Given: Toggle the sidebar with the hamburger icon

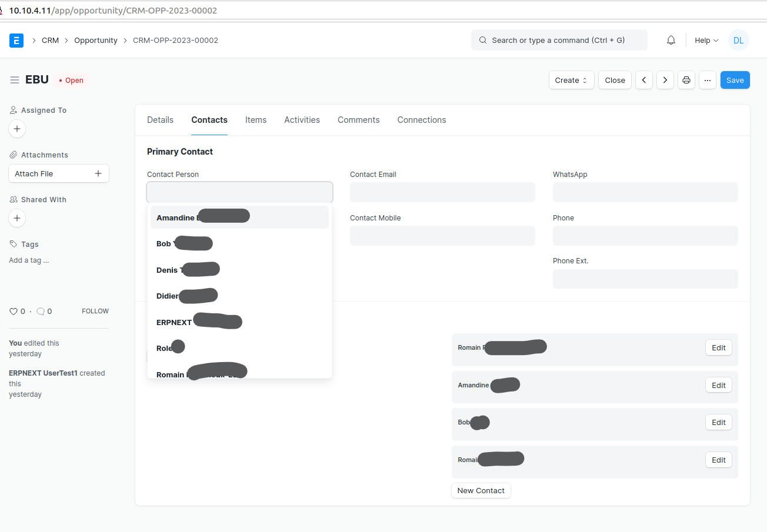Looking at the screenshot, I should coord(14,80).
